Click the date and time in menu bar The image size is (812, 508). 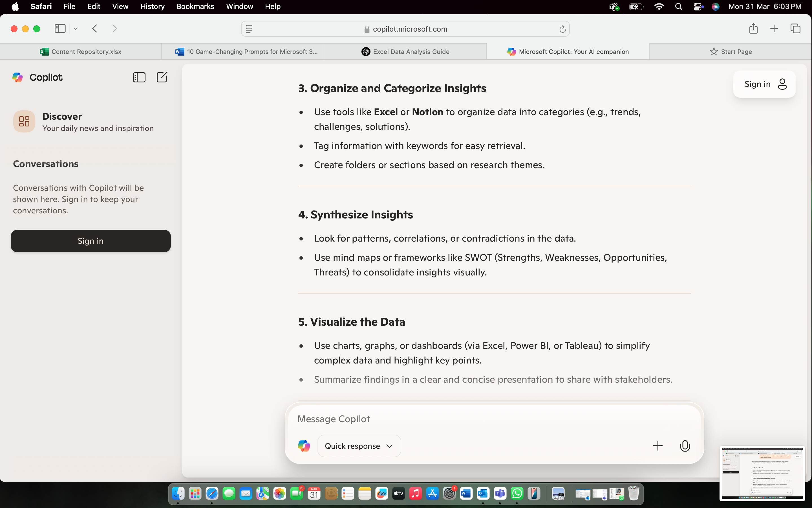pos(765,6)
